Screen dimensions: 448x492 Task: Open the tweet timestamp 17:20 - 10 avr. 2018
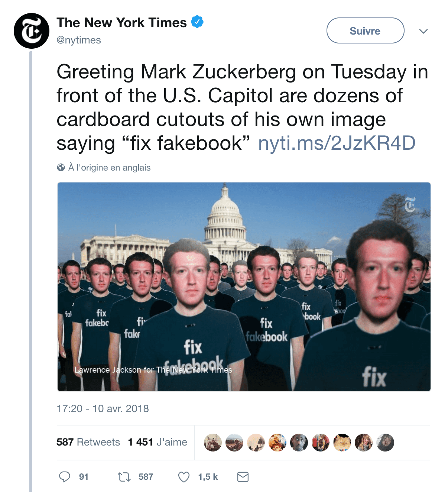[x=103, y=409]
